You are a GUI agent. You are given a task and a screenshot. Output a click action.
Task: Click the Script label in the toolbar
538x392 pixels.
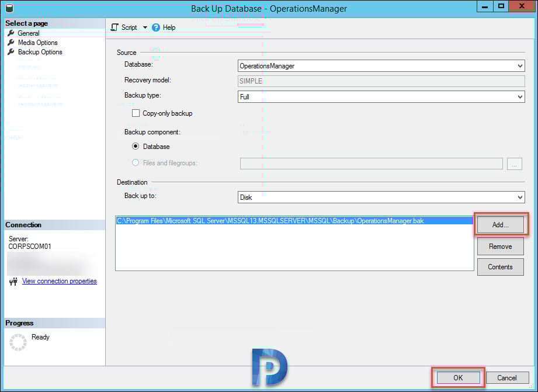129,27
